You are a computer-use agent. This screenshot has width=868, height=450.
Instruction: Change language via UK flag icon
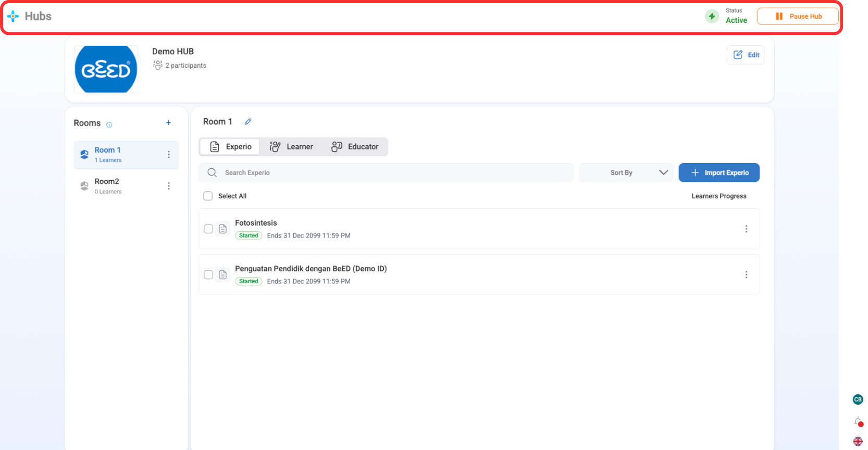(x=858, y=442)
